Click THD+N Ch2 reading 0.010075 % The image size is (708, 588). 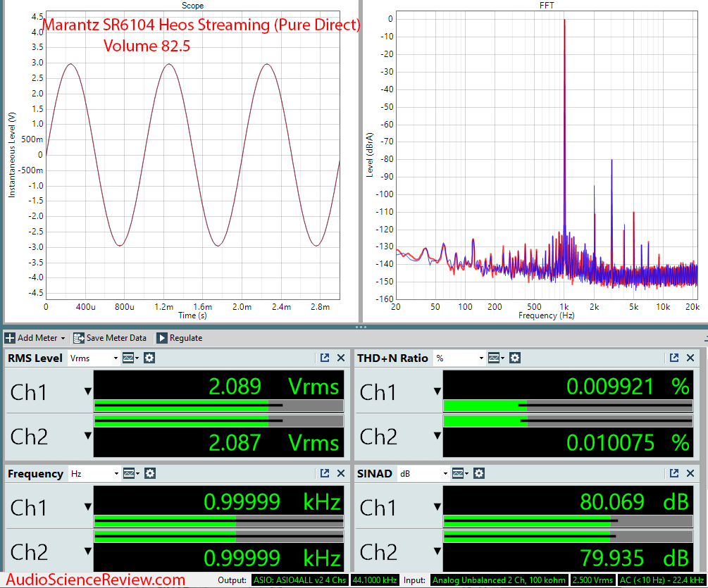[628, 443]
